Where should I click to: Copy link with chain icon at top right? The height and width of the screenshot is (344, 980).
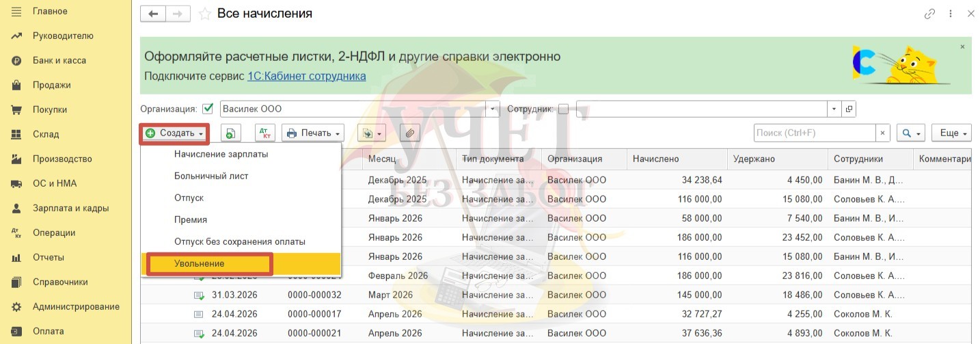point(929,14)
